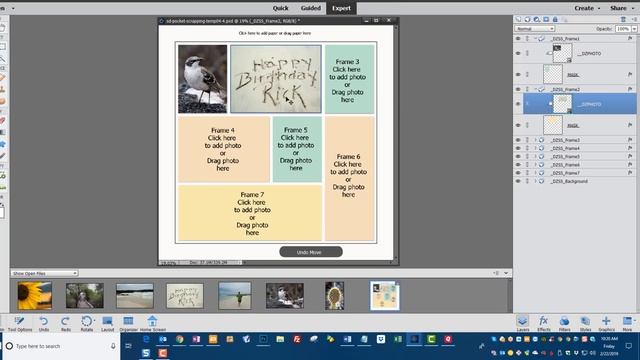640x360 pixels.
Task: Click the Opacity 100% field
Action: 623,29
